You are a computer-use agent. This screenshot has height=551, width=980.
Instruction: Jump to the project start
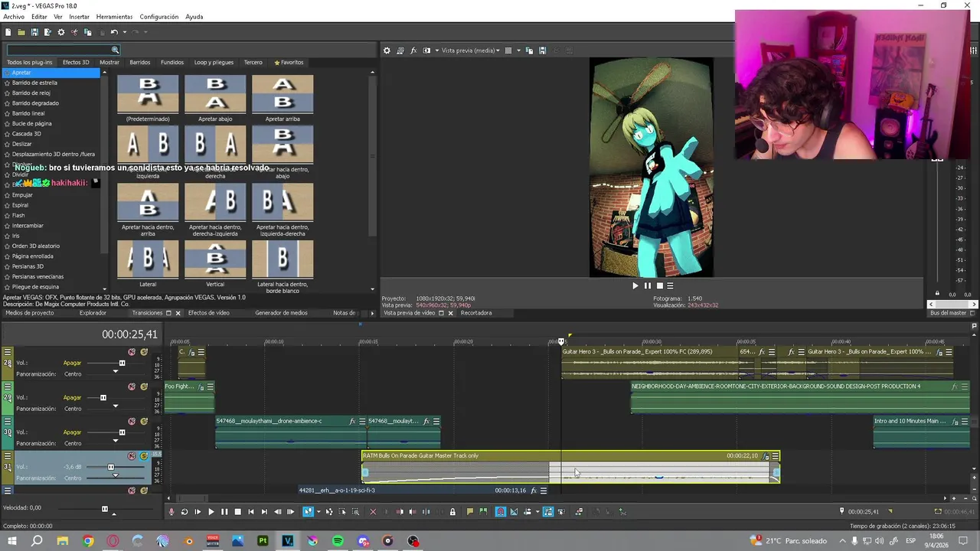point(250,512)
